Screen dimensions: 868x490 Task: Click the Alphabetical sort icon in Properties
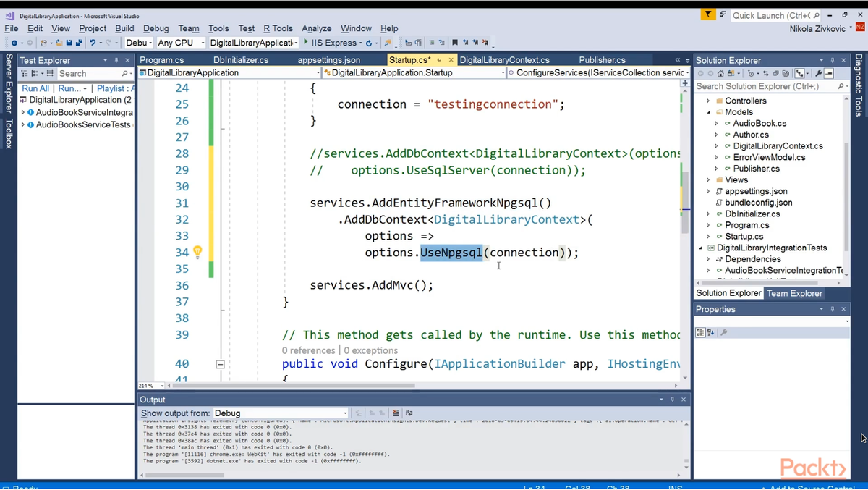(x=710, y=332)
